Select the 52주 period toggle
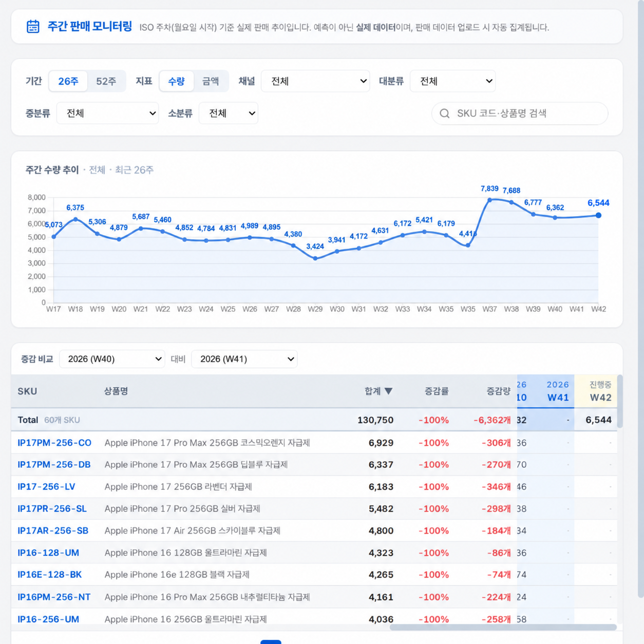 coord(106,81)
